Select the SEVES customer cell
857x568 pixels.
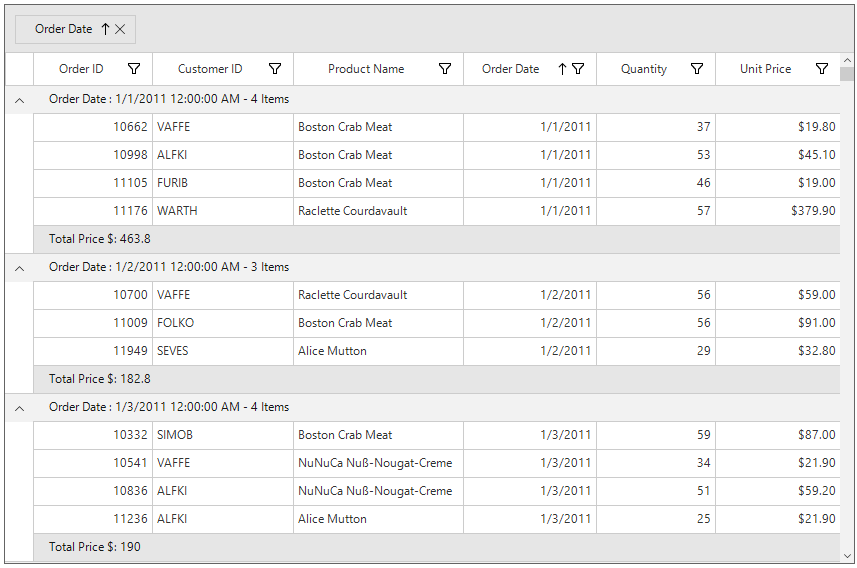pos(223,351)
